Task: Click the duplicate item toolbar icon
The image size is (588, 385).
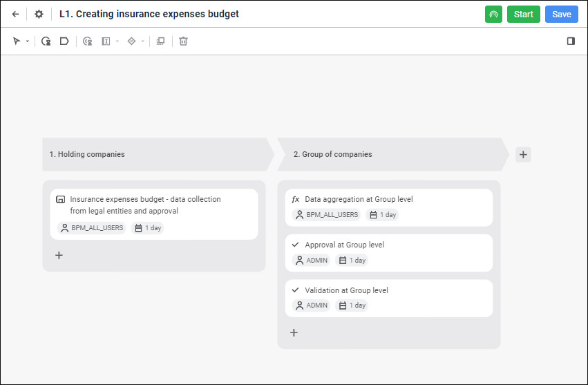Action: coord(160,41)
